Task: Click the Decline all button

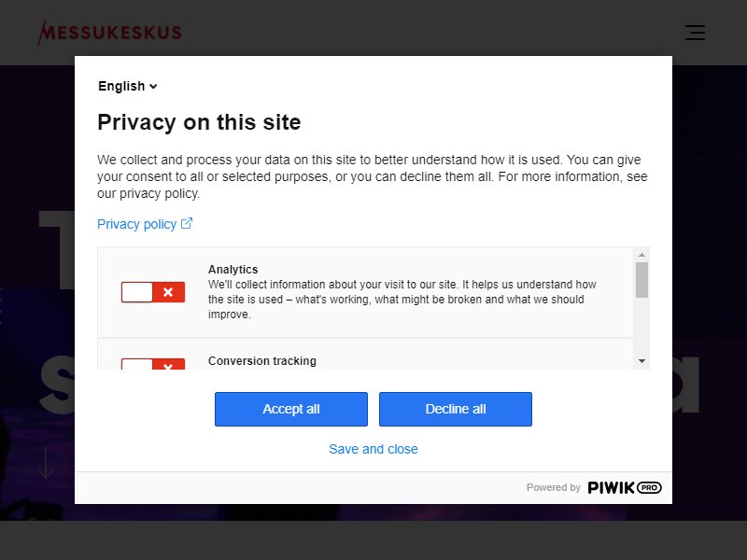Action: (x=456, y=409)
